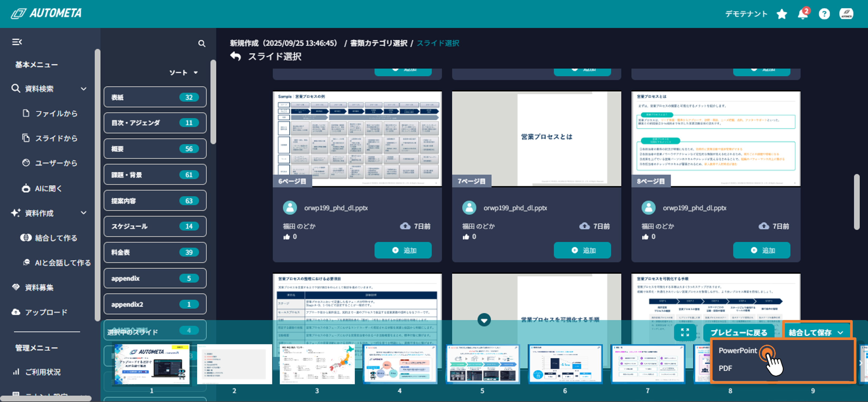Like the page 6 slide thumbs-up
Image resolution: width=868 pixels, height=402 pixels.
pyautogui.click(x=287, y=237)
